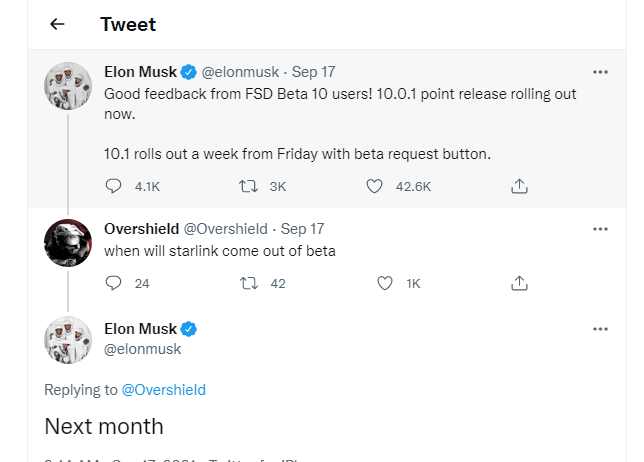
Task: Click Elon Musk's avatar on reply tweet
Action: pos(68,340)
